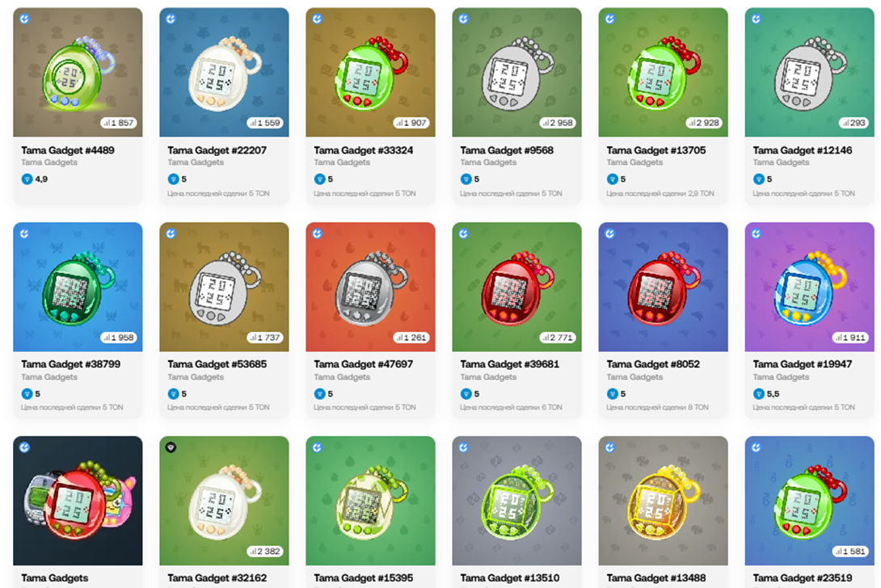The image size is (881, 588).
Task: Click verified badge on Tama Gadget #19947 image
Action: coord(757,233)
